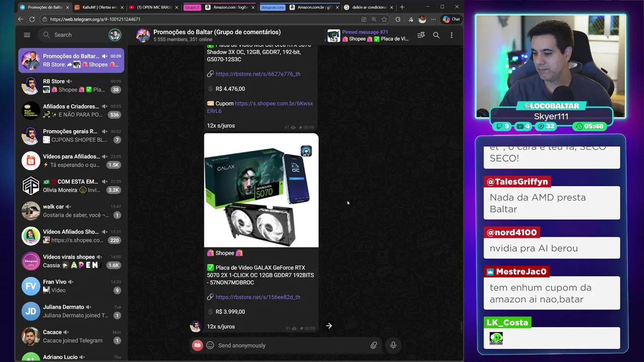Select the Promoções do Baltar chat
644x362 pixels.
(71, 60)
